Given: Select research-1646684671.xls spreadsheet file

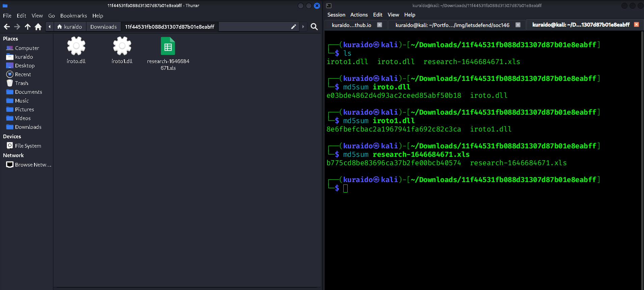Looking at the screenshot, I should (168, 46).
